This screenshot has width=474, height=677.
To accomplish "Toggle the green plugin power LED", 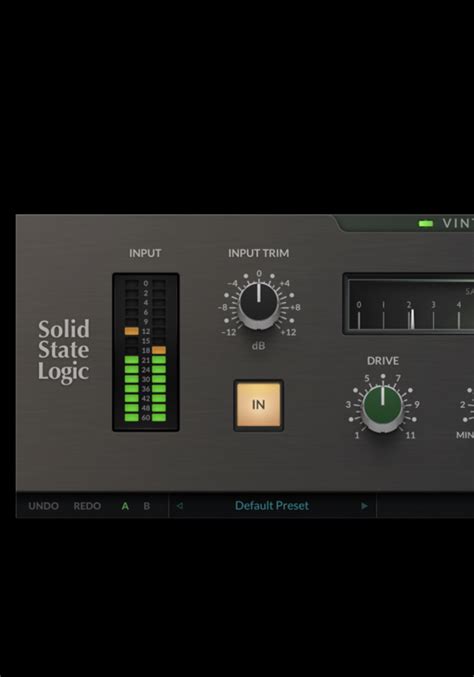I will point(425,223).
